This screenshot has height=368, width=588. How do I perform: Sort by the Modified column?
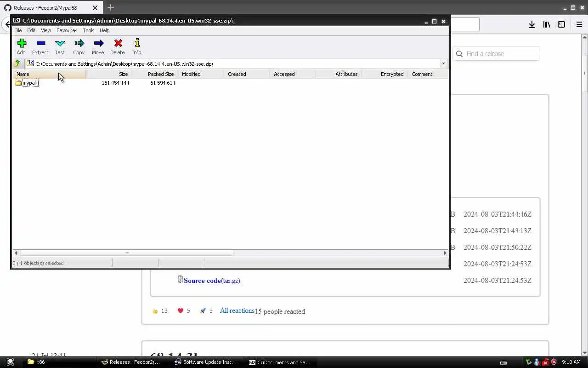tap(201, 74)
